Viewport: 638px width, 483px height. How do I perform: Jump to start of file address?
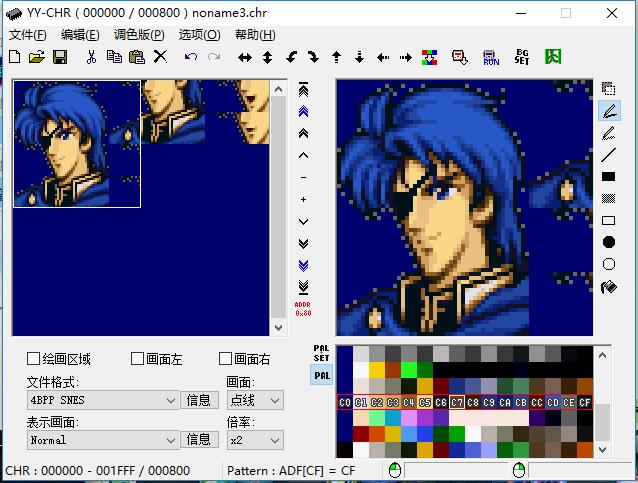click(x=304, y=90)
